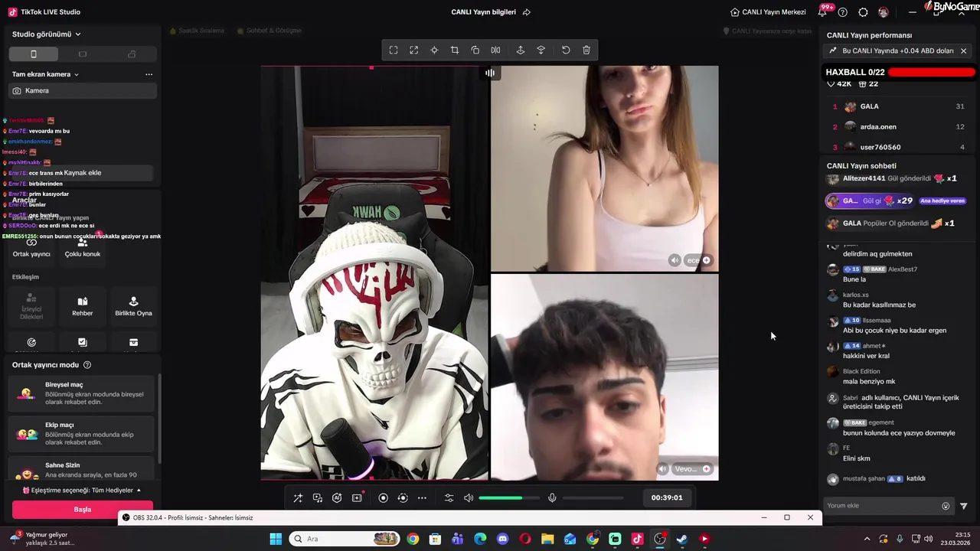Open Steam from the Windows taskbar
The image size is (980, 551).
point(682,539)
